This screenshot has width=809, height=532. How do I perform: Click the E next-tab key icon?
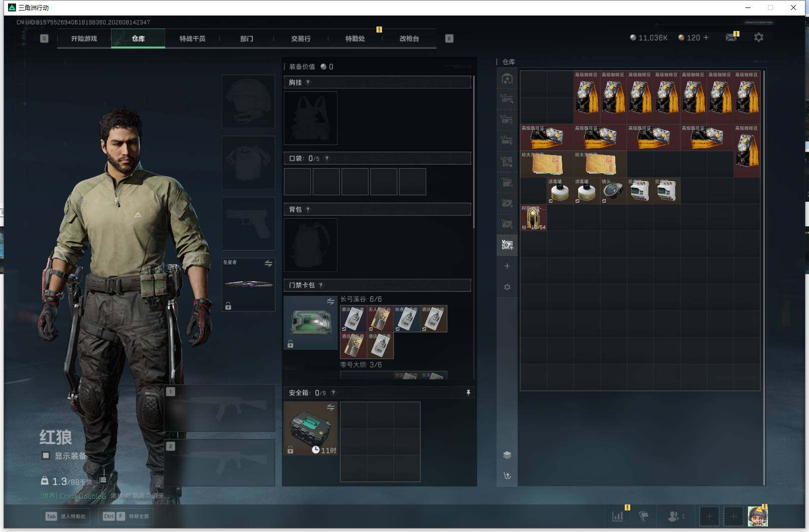449,39
